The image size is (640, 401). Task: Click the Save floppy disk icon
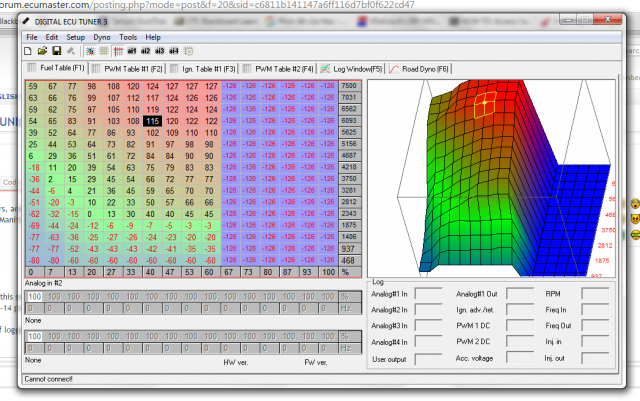[x=56, y=51]
